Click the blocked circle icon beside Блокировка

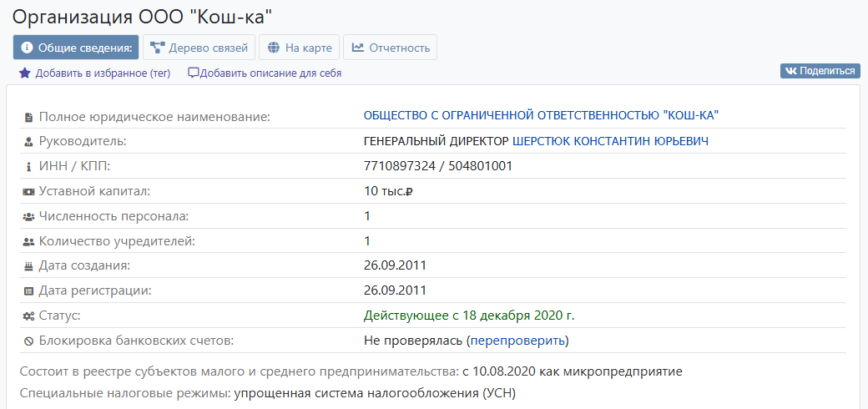(x=29, y=341)
